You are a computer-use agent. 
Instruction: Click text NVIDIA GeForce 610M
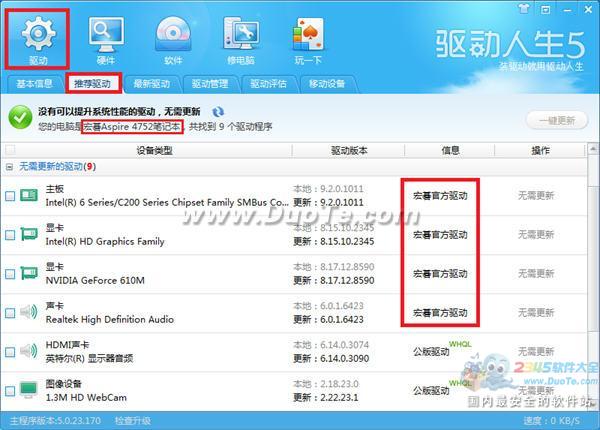95,280
